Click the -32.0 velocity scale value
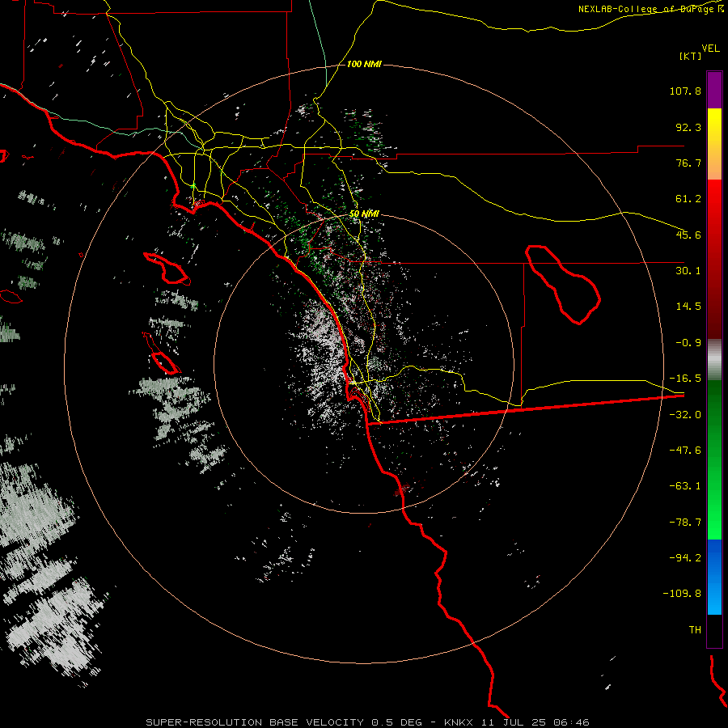The width and height of the screenshot is (728, 728). tap(685, 415)
